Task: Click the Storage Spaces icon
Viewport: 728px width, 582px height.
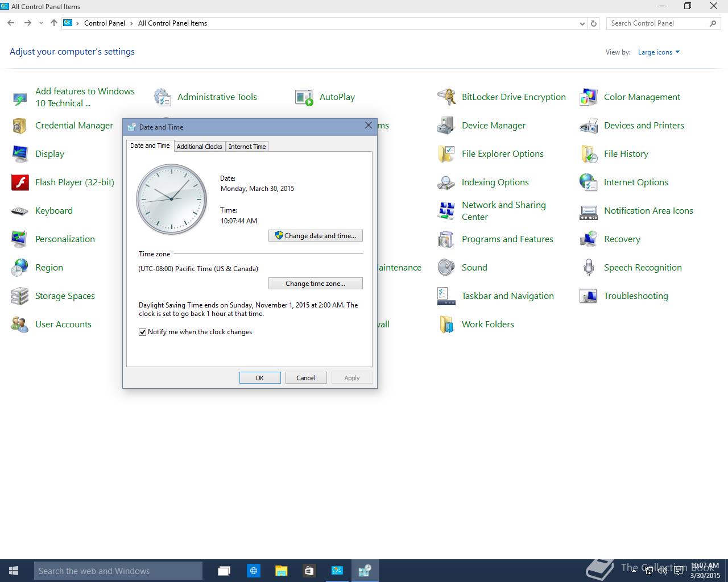Action: click(x=20, y=296)
